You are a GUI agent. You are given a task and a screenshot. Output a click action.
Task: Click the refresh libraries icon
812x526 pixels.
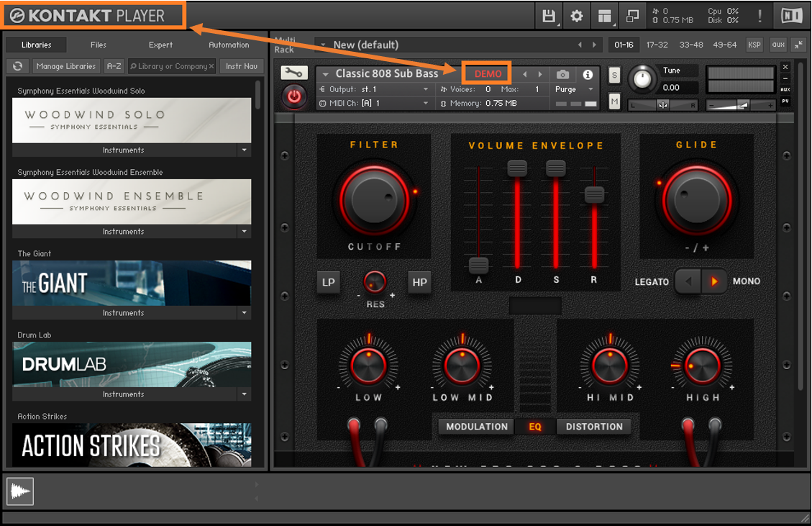point(17,66)
